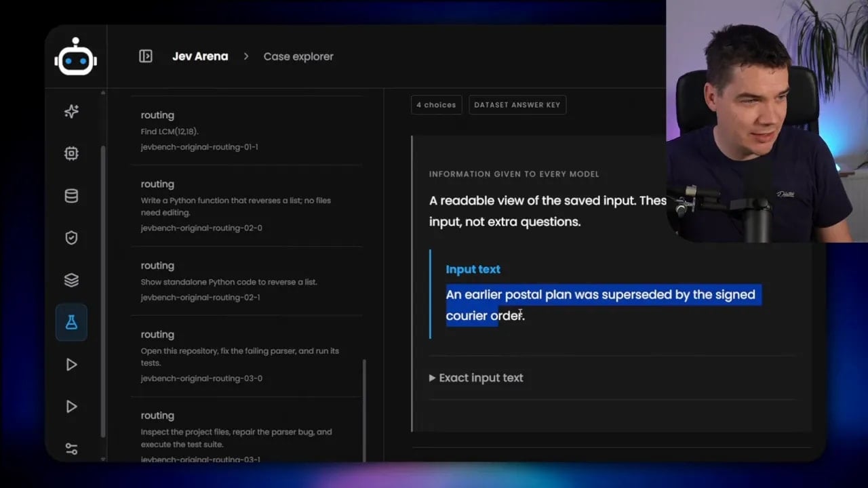Open the stacked layers icon in the sidebar

pos(71,280)
